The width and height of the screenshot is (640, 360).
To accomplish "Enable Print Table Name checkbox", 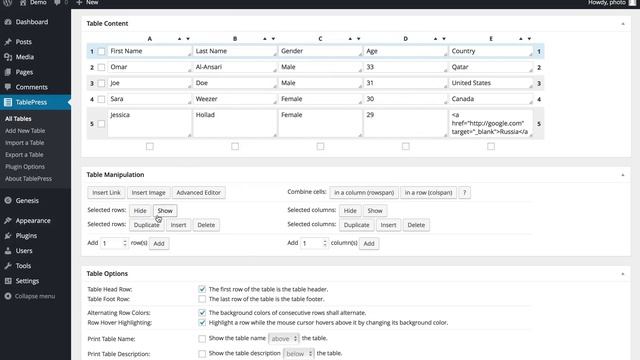I will tap(202, 338).
